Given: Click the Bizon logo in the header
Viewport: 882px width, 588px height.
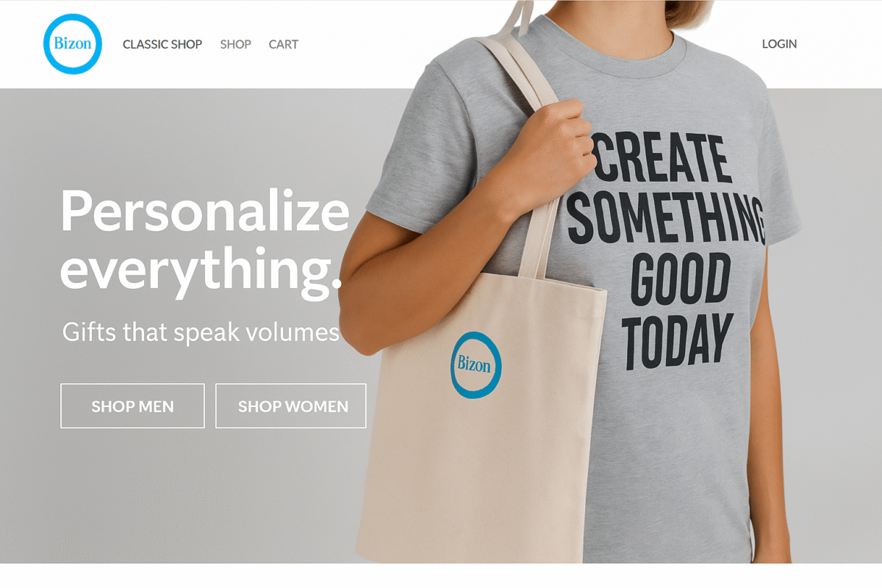Looking at the screenshot, I should pos(73,44).
